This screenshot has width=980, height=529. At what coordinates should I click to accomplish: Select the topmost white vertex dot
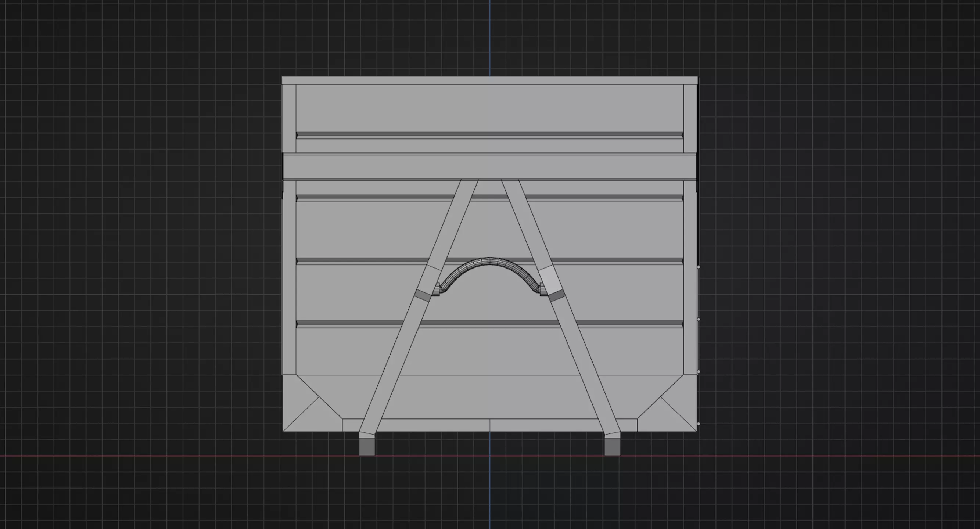[699, 267]
